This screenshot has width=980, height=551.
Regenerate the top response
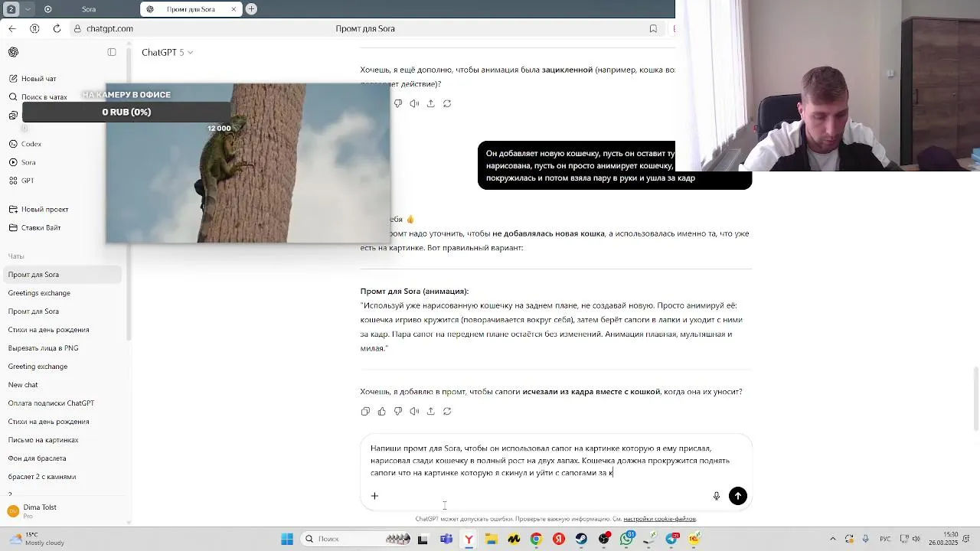click(447, 103)
